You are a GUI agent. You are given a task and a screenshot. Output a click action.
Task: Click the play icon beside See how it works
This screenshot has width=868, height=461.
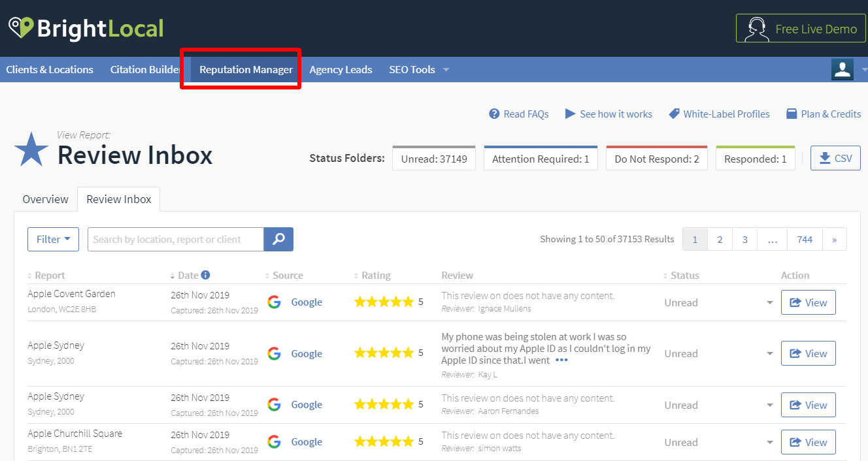570,114
